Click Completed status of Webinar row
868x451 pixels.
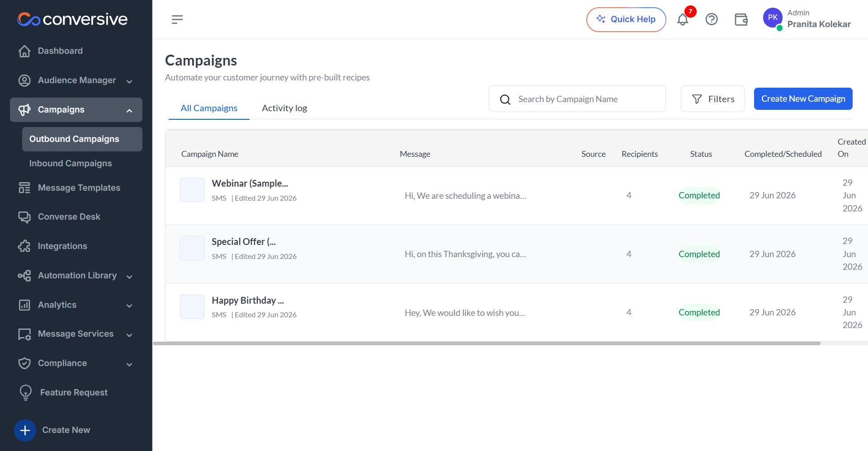699,196
